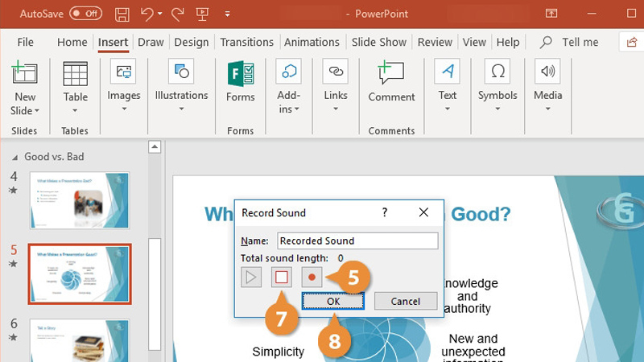The height and width of the screenshot is (362, 644).
Task: Click the Play button in Record Sound
Action: (251, 278)
